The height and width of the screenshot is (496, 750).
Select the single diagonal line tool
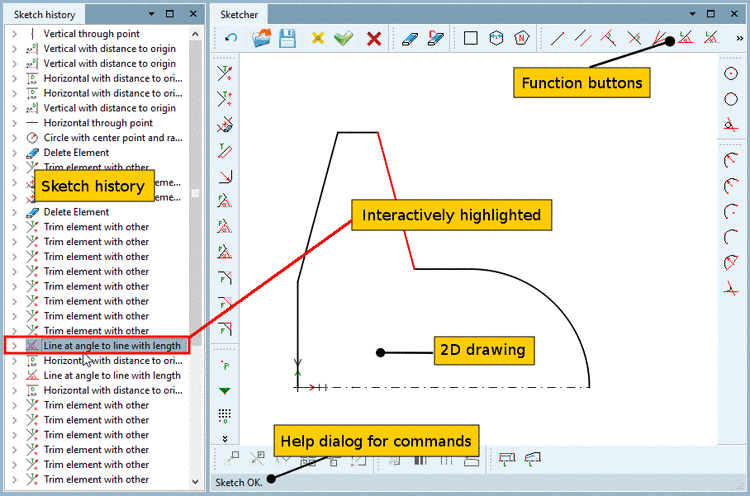point(557,38)
